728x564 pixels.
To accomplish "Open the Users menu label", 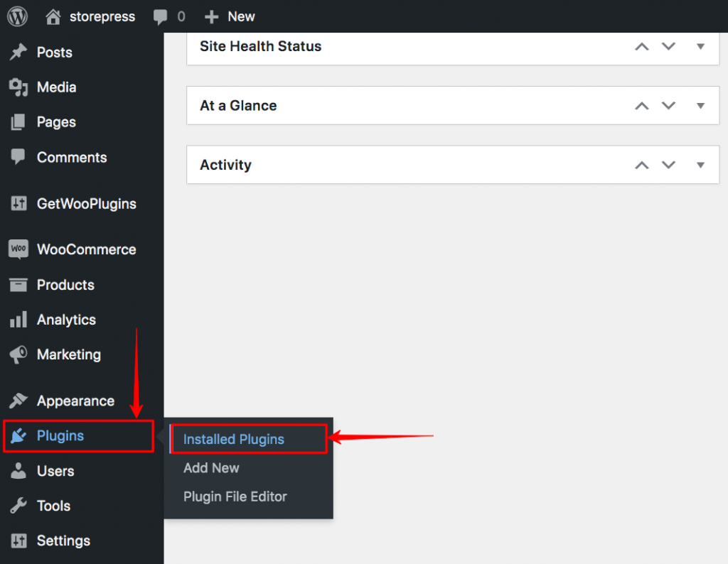I will click(55, 471).
